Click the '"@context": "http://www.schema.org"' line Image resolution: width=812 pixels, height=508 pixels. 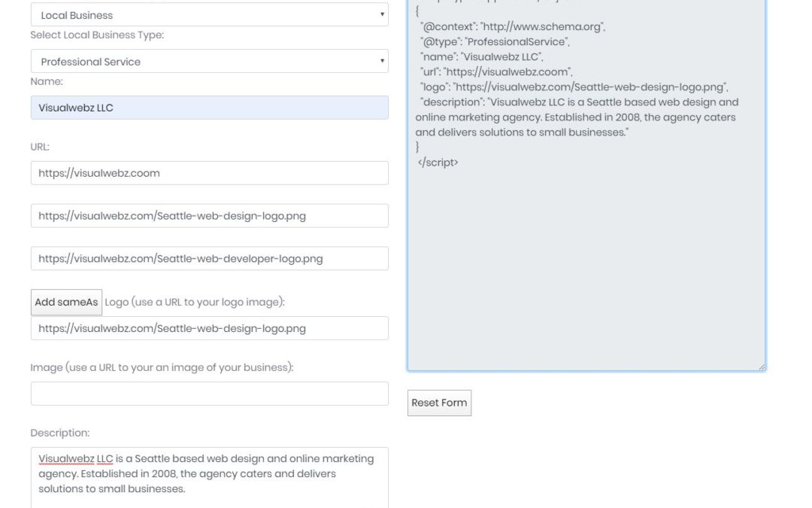coord(513,26)
